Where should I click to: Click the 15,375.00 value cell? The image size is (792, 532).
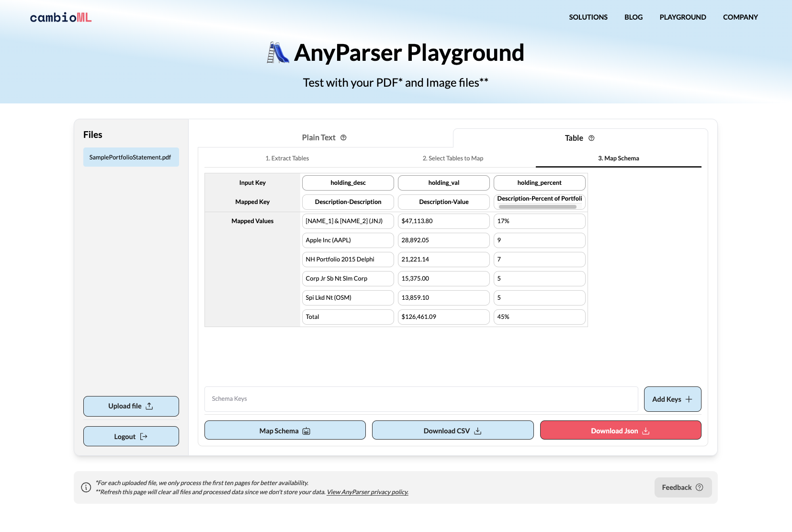pos(444,279)
